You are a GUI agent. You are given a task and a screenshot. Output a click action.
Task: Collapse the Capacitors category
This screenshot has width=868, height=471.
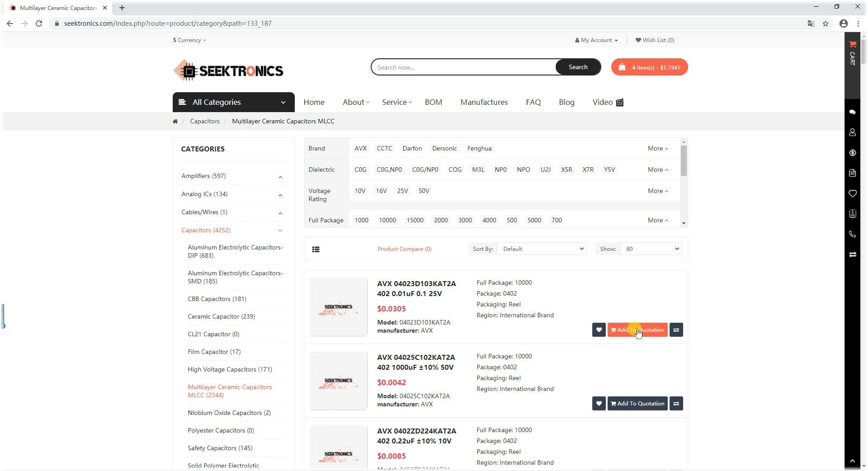pyautogui.click(x=280, y=231)
